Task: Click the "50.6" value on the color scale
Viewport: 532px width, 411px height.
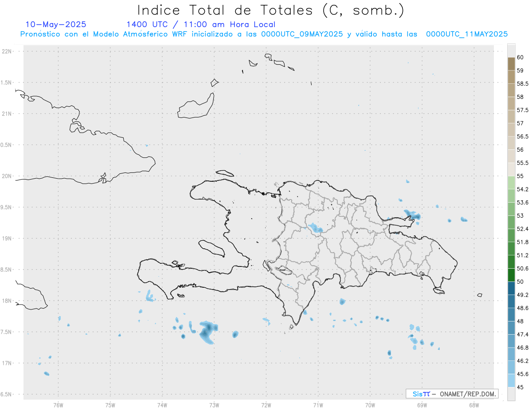Action: (523, 268)
